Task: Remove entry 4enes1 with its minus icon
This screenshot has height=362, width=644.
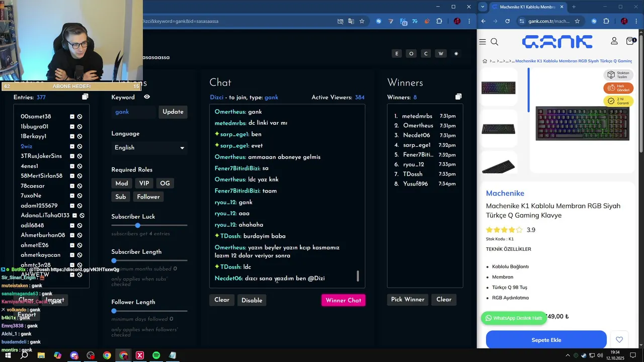Action: 72,166
